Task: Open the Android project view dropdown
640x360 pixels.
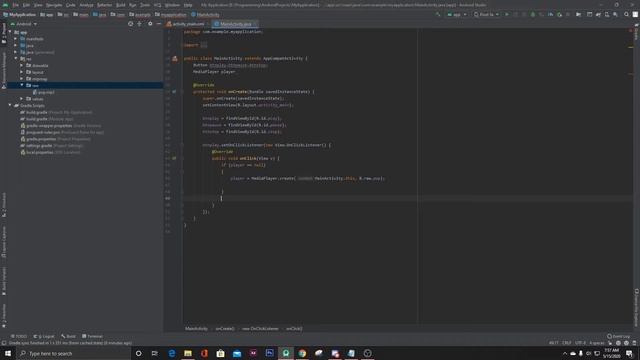Action: pyautogui.click(x=24, y=24)
